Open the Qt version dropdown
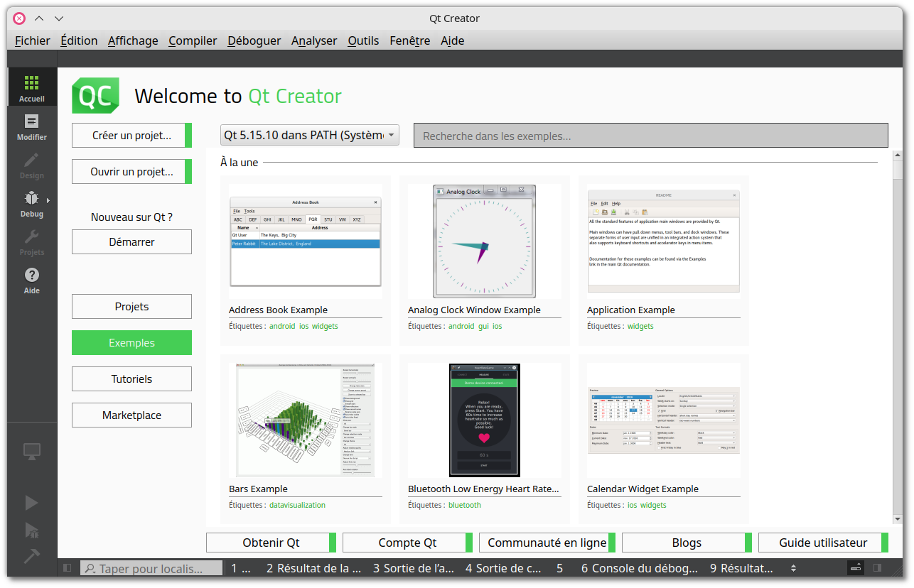 [x=310, y=135]
